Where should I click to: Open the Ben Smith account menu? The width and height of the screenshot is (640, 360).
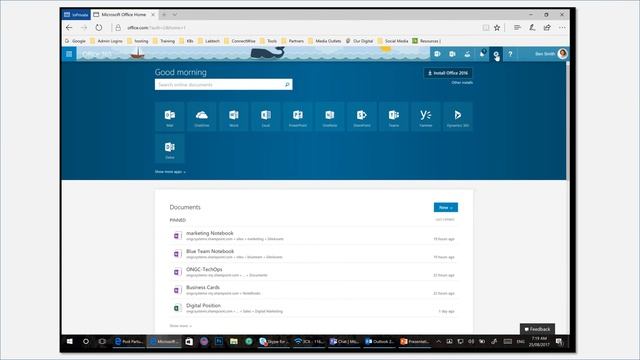[551, 54]
